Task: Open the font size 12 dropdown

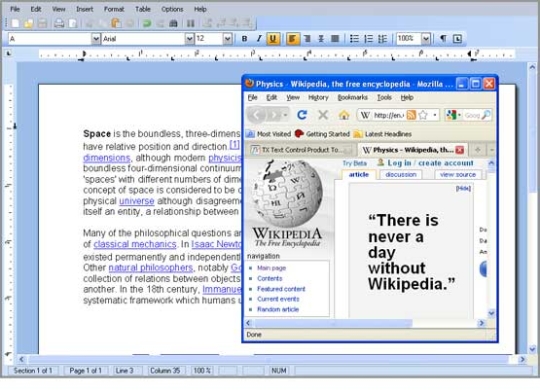Action: pyautogui.click(x=227, y=39)
